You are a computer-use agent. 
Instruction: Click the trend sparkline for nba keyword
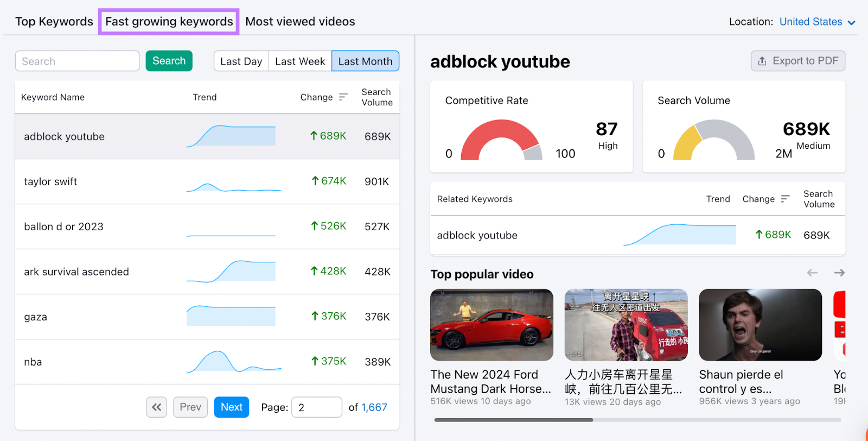(x=233, y=362)
